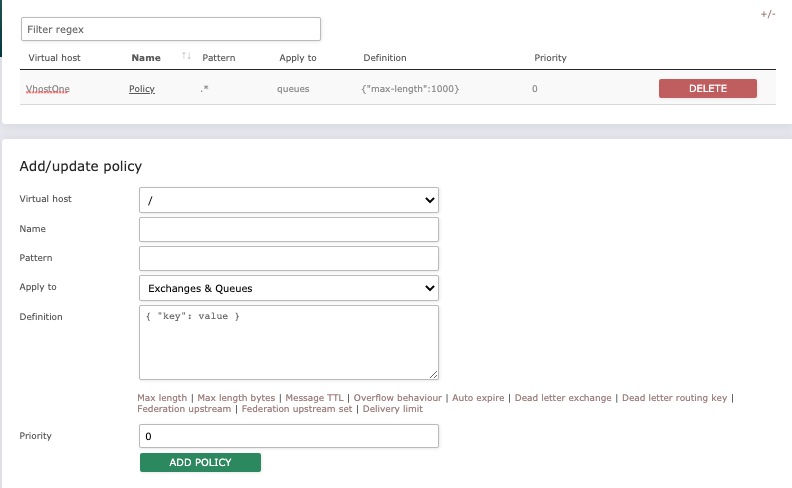Select the Priority input field
Image resolution: width=792 pixels, height=488 pixels.
[x=289, y=437]
